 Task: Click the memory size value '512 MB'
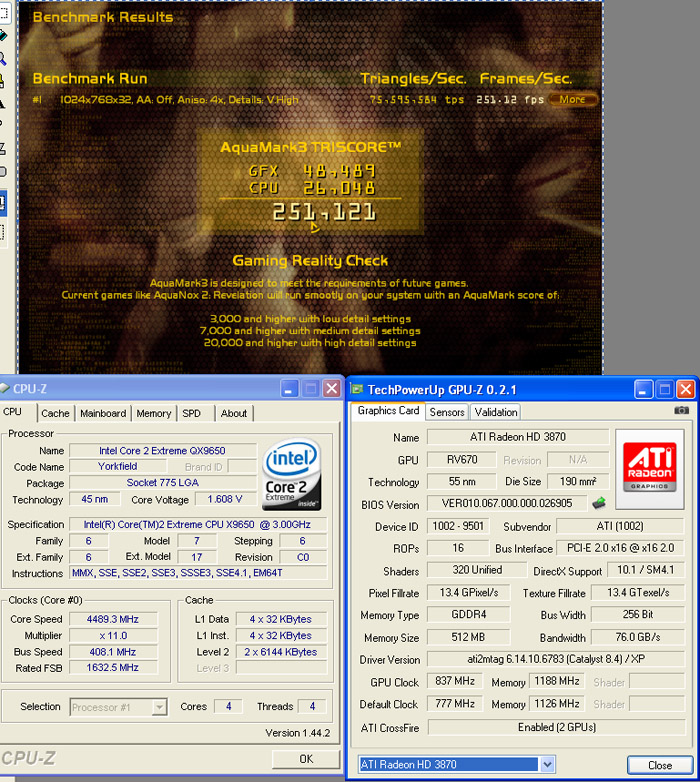pos(468,637)
